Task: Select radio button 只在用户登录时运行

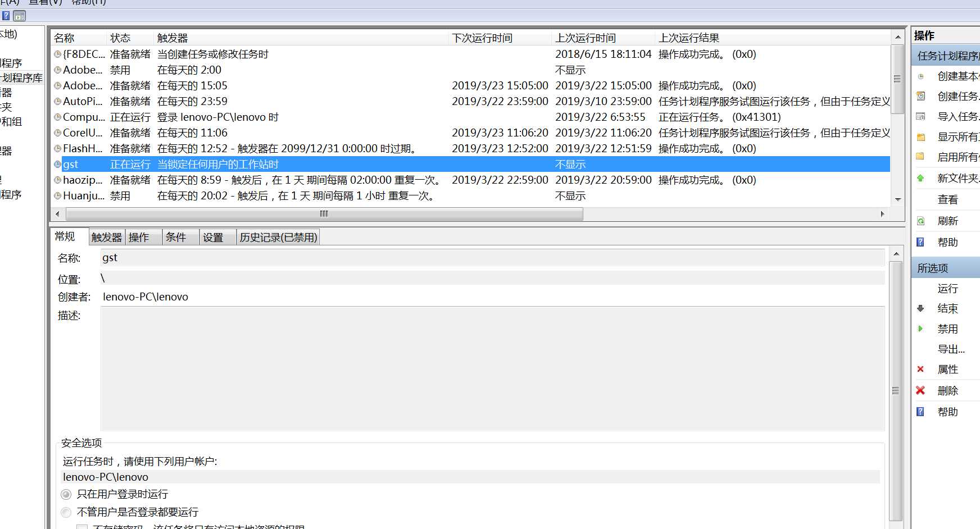Action: [66, 494]
